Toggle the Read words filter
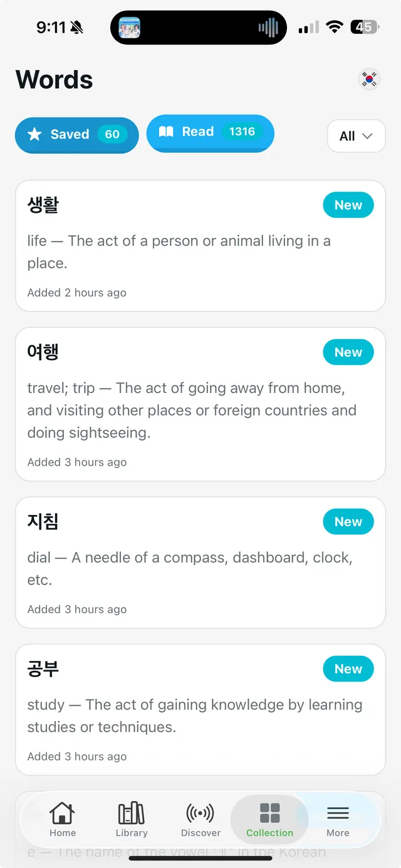 pos(210,133)
